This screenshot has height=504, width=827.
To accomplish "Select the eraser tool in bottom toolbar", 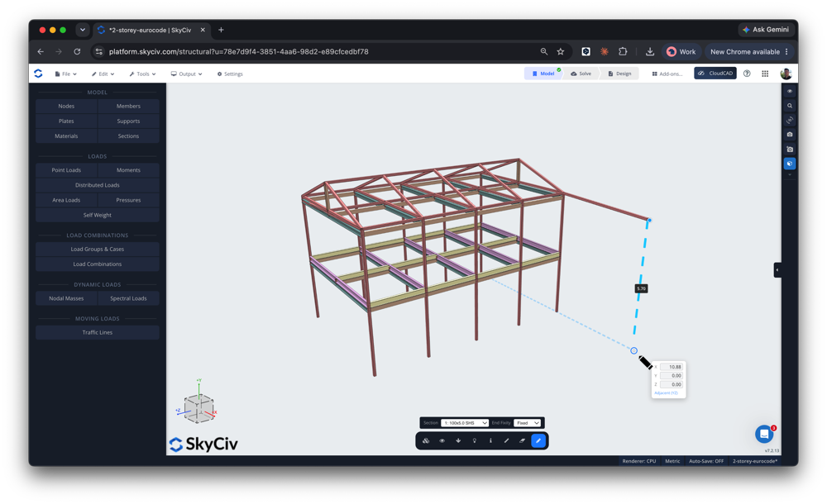I will (x=522, y=440).
